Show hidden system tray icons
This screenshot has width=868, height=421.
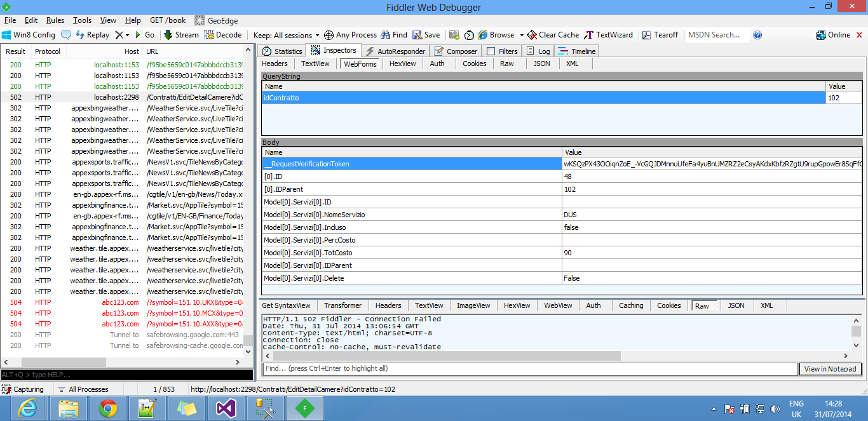(x=714, y=409)
